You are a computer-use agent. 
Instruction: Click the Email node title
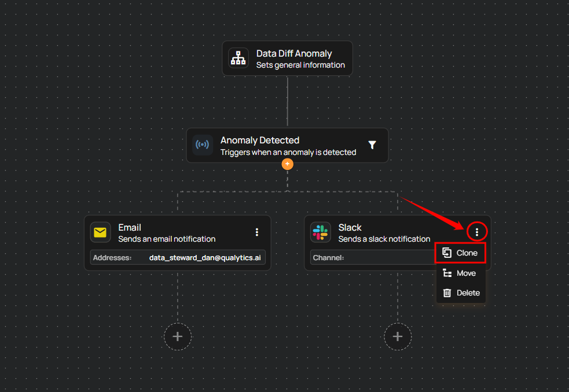[x=130, y=227]
